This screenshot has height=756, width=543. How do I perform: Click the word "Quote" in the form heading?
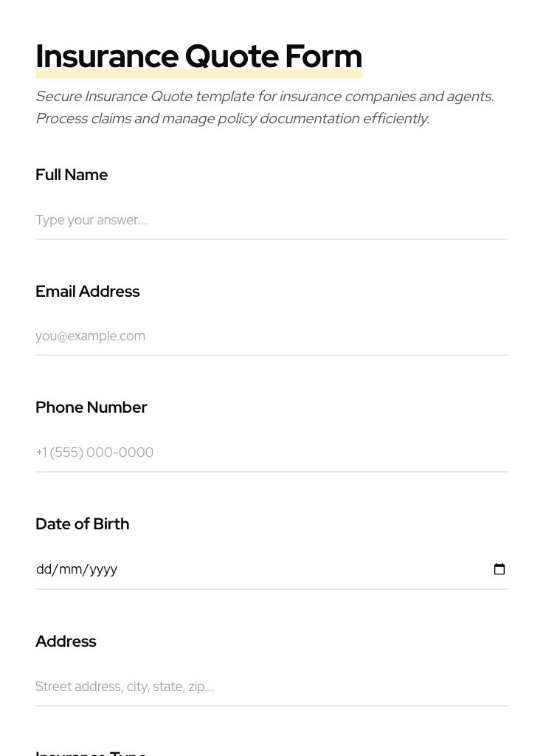coord(231,57)
